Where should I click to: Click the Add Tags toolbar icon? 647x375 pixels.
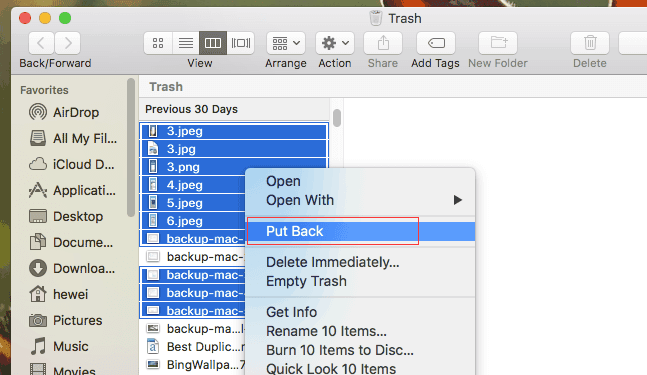pyautogui.click(x=436, y=43)
